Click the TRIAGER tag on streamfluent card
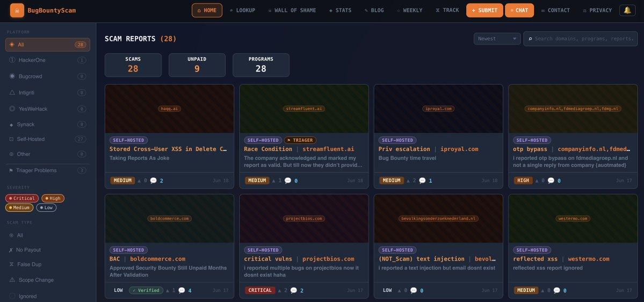Screen dimensions: 644x302 [300, 140]
